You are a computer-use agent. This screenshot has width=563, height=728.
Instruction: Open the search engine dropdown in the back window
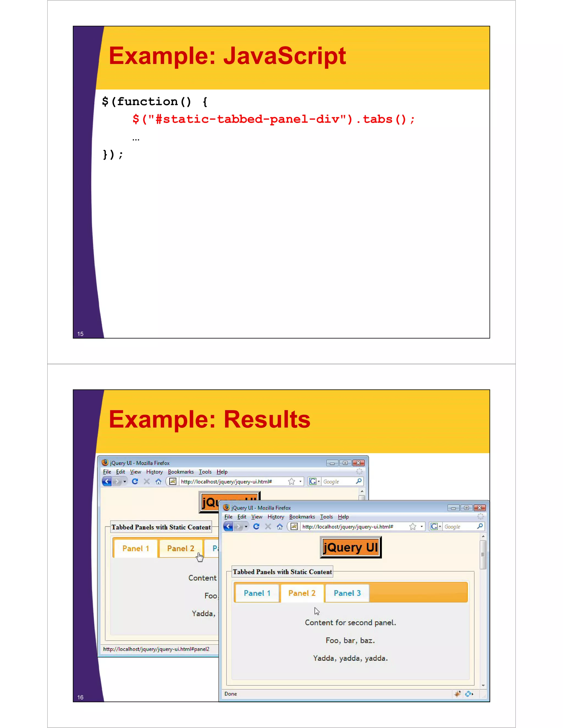pos(319,482)
